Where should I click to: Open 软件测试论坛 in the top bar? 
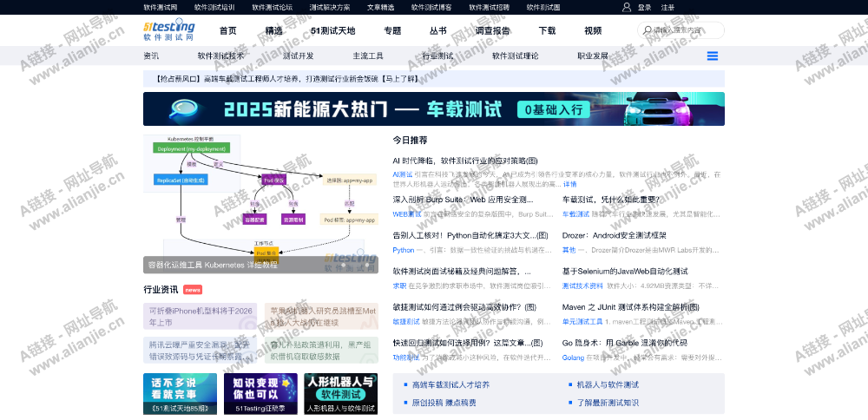tap(273, 7)
